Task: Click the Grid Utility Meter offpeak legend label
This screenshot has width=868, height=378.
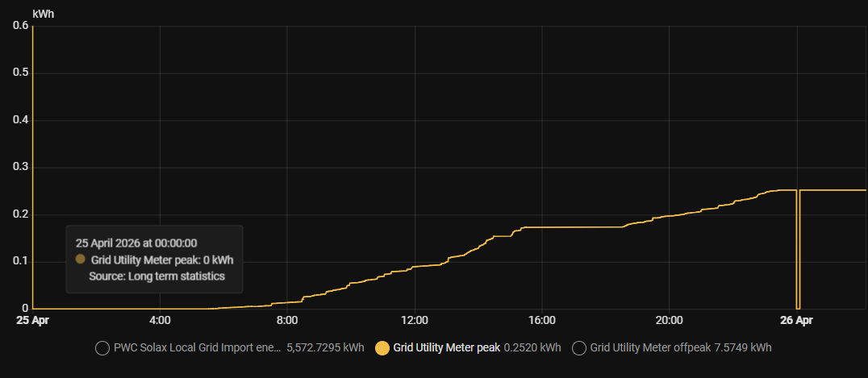Action: pyautogui.click(x=651, y=348)
